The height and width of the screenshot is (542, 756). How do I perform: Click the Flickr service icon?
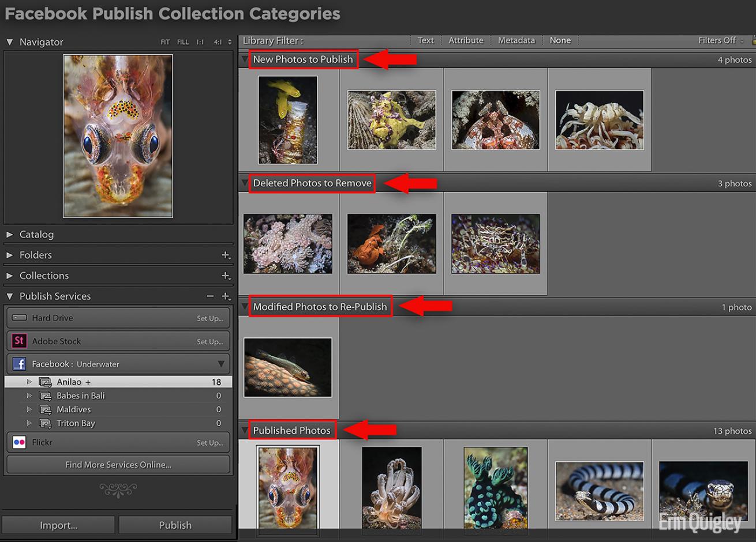point(19,442)
